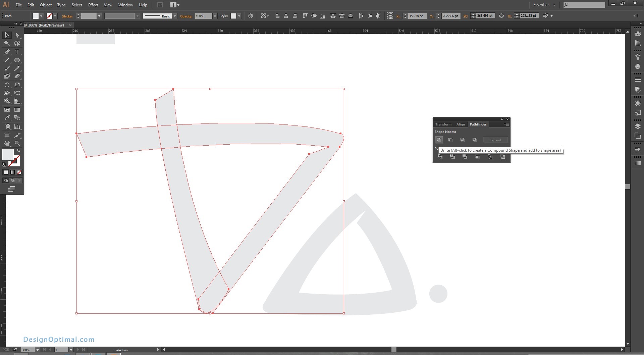
Task: Select the Pen tool
Action: pyautogui.click(x=7, y=52)
